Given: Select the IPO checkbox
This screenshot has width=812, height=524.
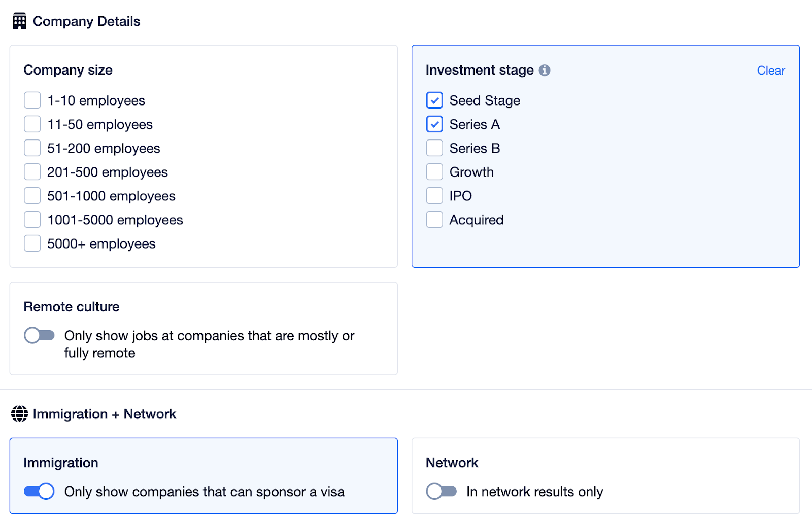Looking at the screenshot, I should [434, 196].
